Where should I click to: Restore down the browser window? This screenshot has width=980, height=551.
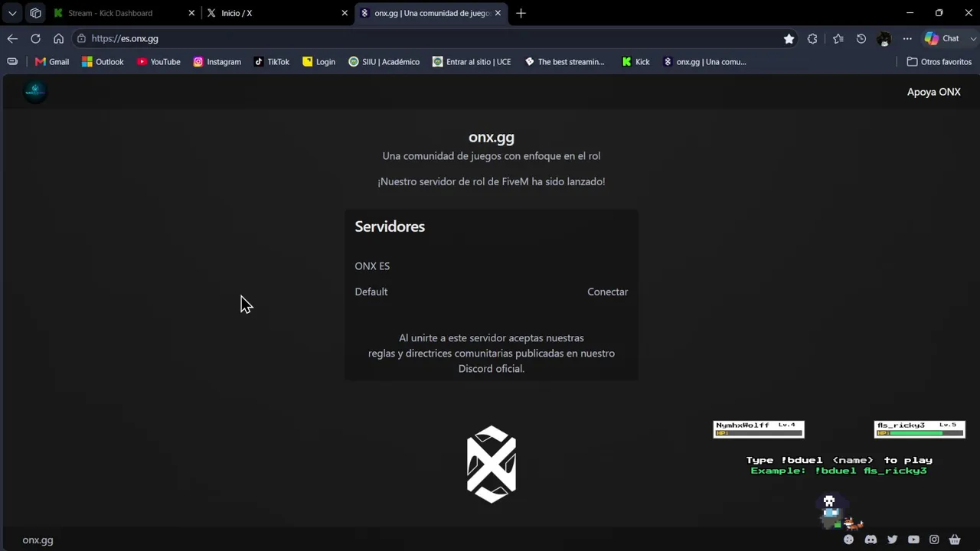click(939, 13)
